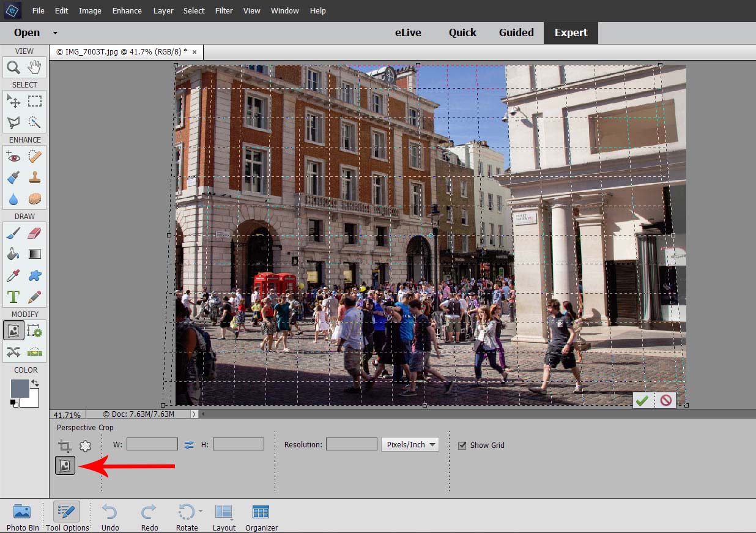
Task: Activate the Horizontal Type tool
Action: 13,297
